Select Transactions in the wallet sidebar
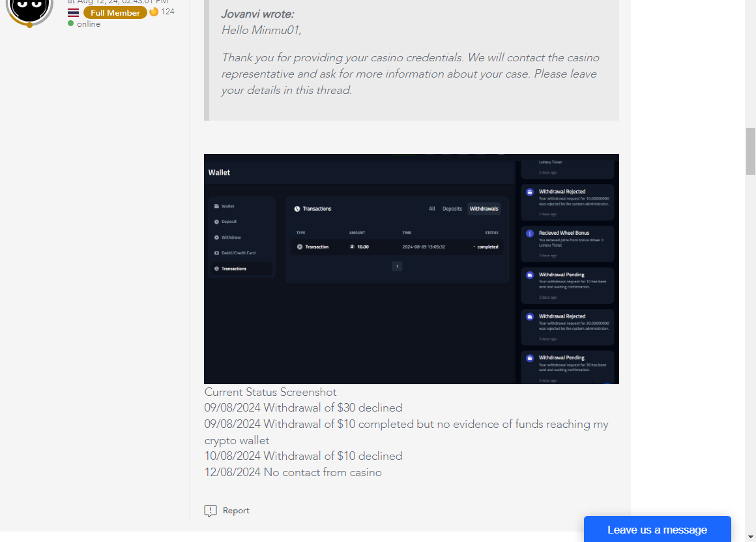 (x=233, y=269)
